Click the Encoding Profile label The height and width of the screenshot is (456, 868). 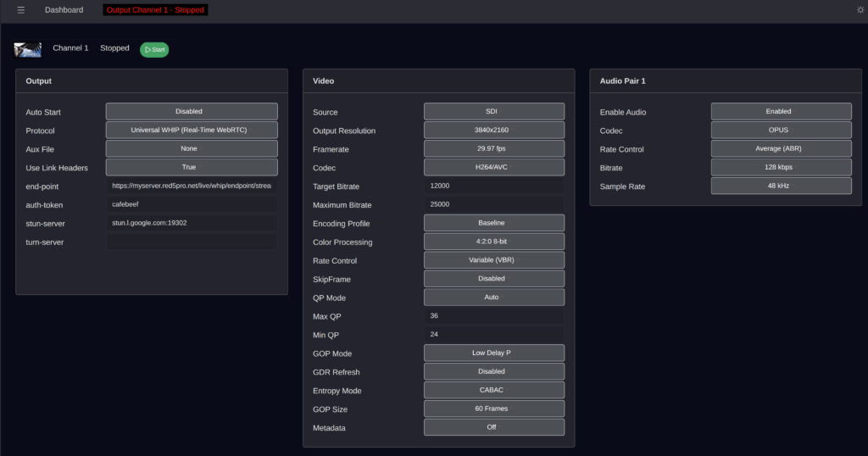pos(341,224)
